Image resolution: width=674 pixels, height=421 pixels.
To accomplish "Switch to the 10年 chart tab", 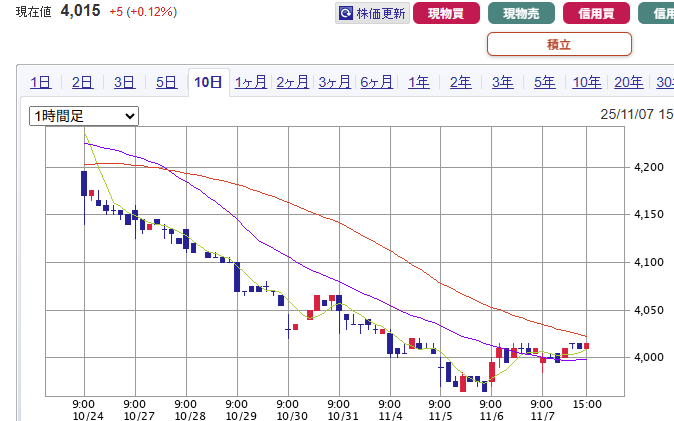I will point(586,82).
